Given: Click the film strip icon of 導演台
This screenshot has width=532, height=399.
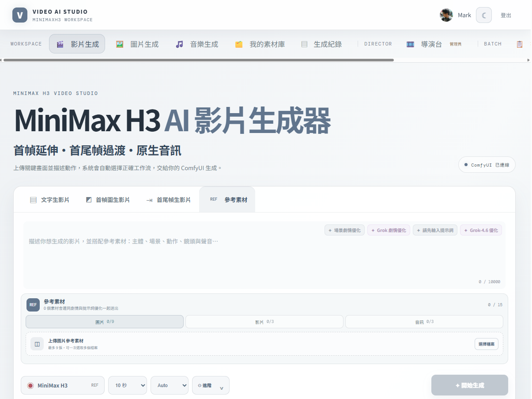Looking at the screenshot, I should [x=411, y=44].
